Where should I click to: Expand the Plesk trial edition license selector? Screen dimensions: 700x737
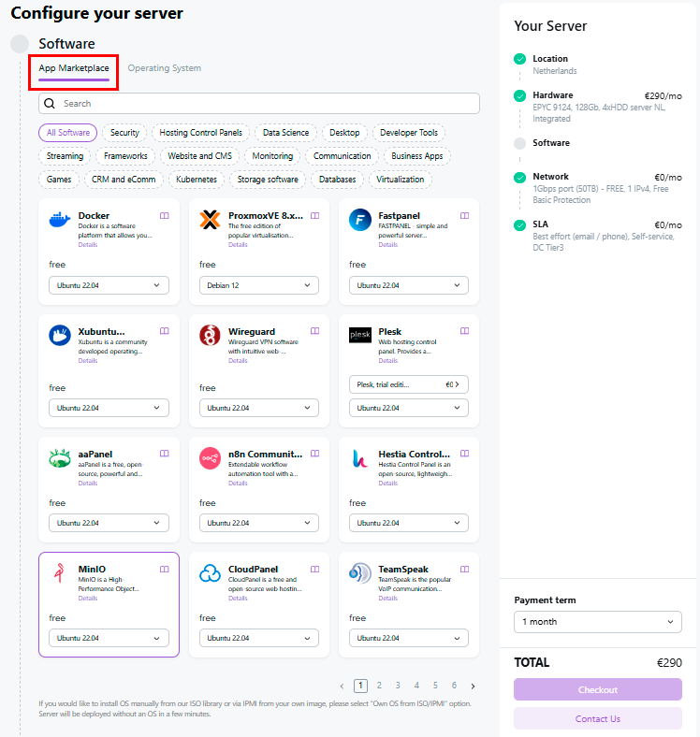(x=409, y=384)
